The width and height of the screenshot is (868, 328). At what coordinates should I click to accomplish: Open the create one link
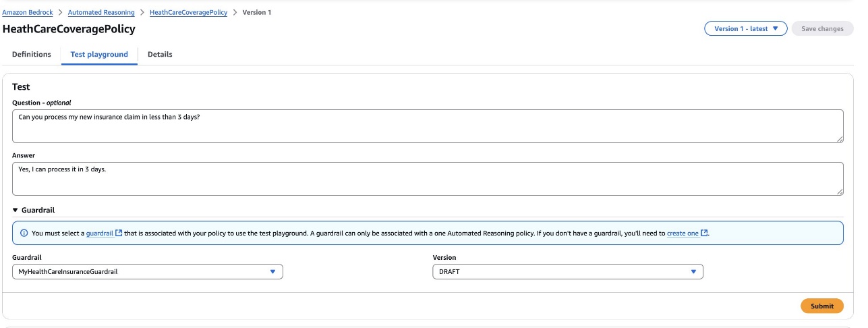coord(683,234)
